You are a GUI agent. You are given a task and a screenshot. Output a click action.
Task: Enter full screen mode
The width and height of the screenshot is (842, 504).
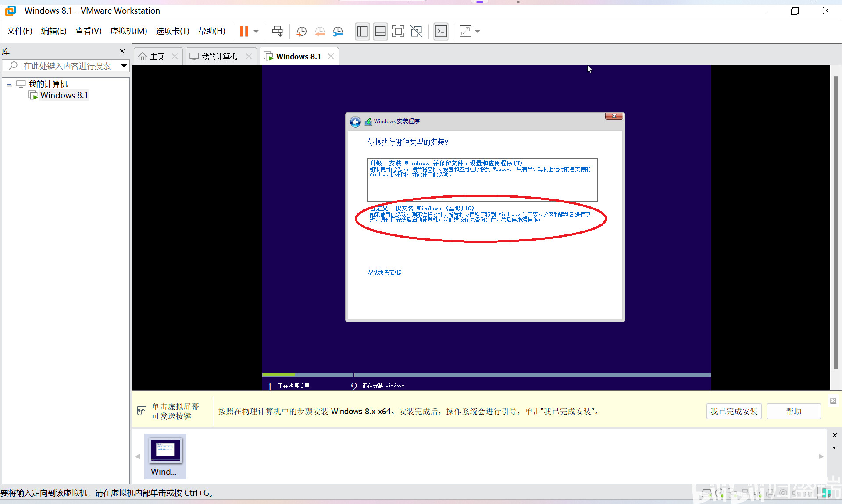click(398, 31)
